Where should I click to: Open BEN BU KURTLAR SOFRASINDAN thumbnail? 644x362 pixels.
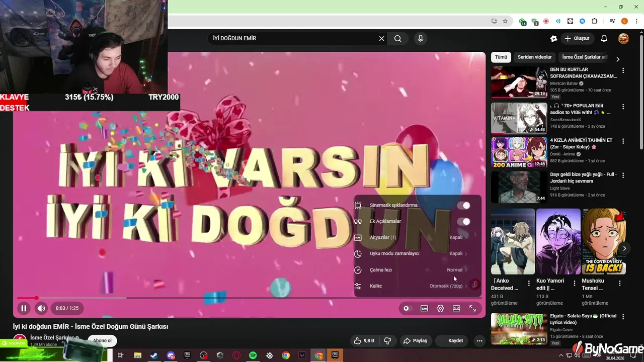519,82
